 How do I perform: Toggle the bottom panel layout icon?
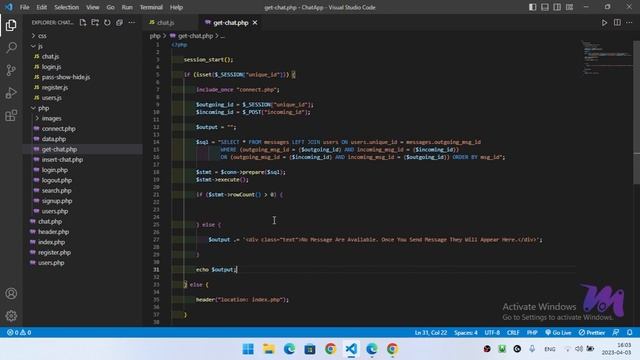coord(544,7)
